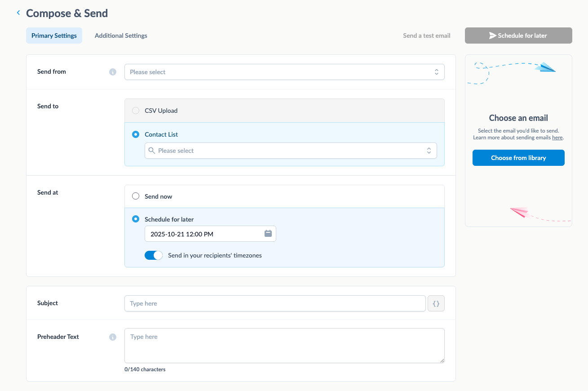This screenshot has height=391, width=588.
Task: Switch to the Additional Settings tab
Action: [121, 36]
